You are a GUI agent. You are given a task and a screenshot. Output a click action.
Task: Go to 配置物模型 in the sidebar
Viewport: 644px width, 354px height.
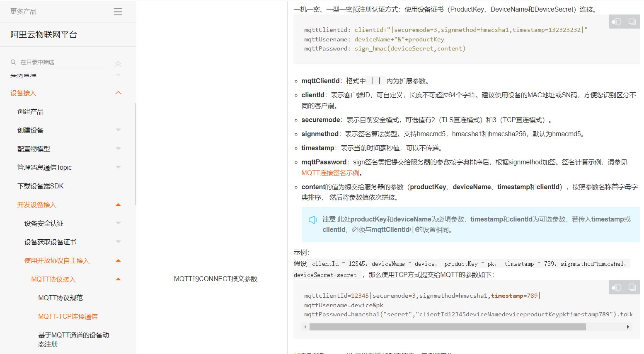pyautogui.click(x=34, y=149)
